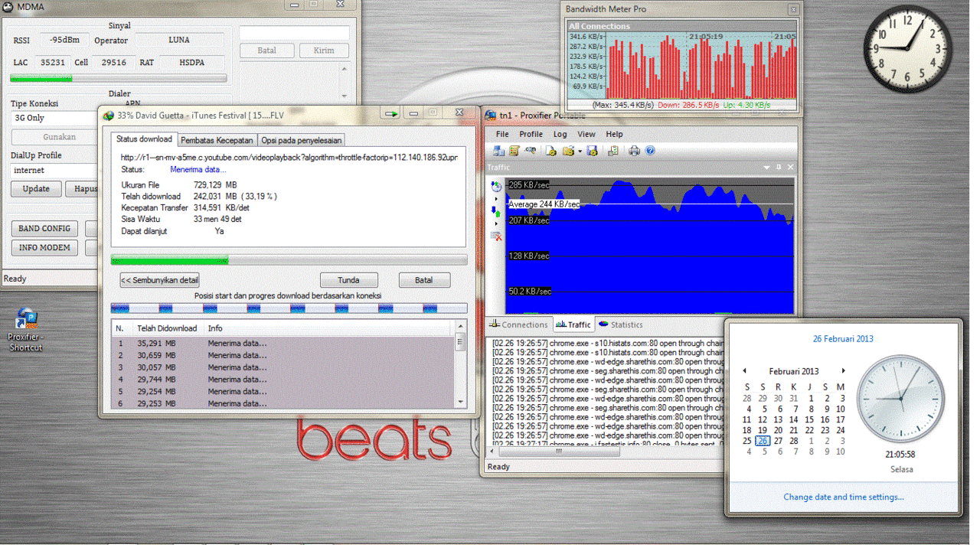Expand the open profile dropdown arrow in Proxifier
980x551 pixels.
[580, 152]
